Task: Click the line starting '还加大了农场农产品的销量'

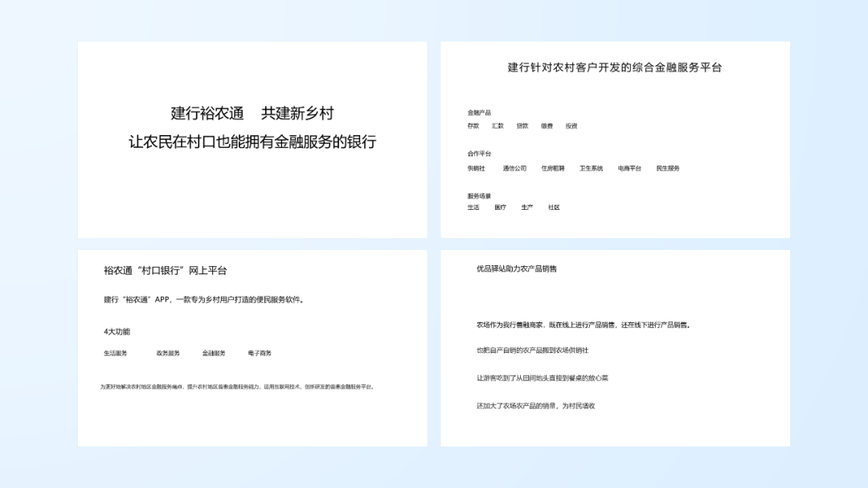Action: click(x=536, y=405)
